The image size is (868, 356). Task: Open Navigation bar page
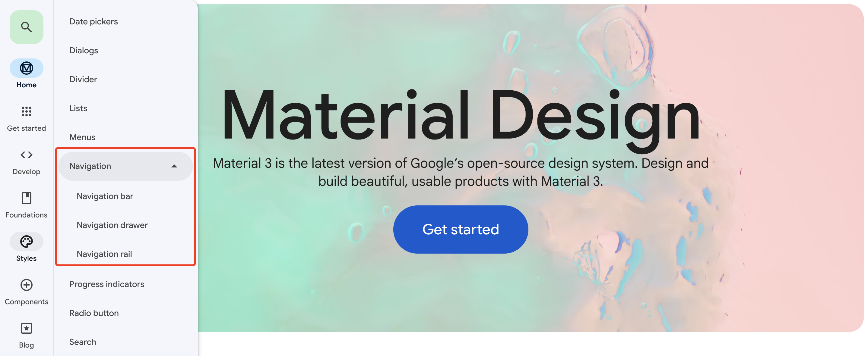coord(105,196)
